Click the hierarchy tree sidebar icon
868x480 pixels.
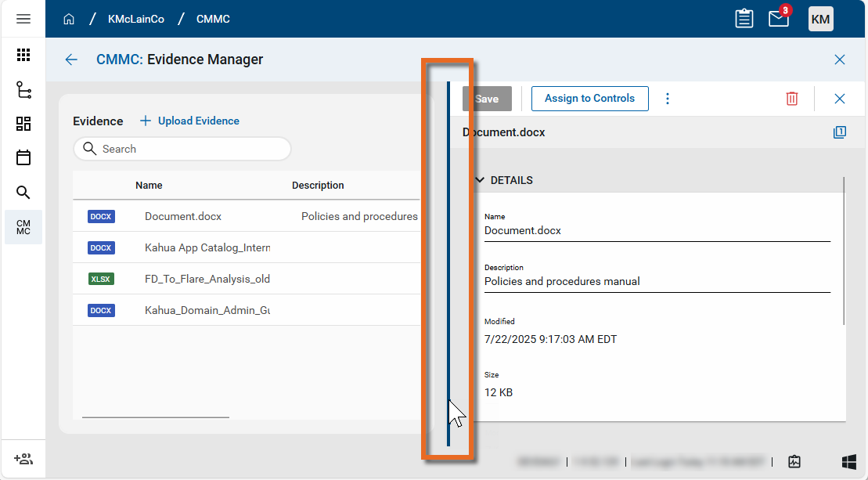pyautogui.click(x=23, y=90)
